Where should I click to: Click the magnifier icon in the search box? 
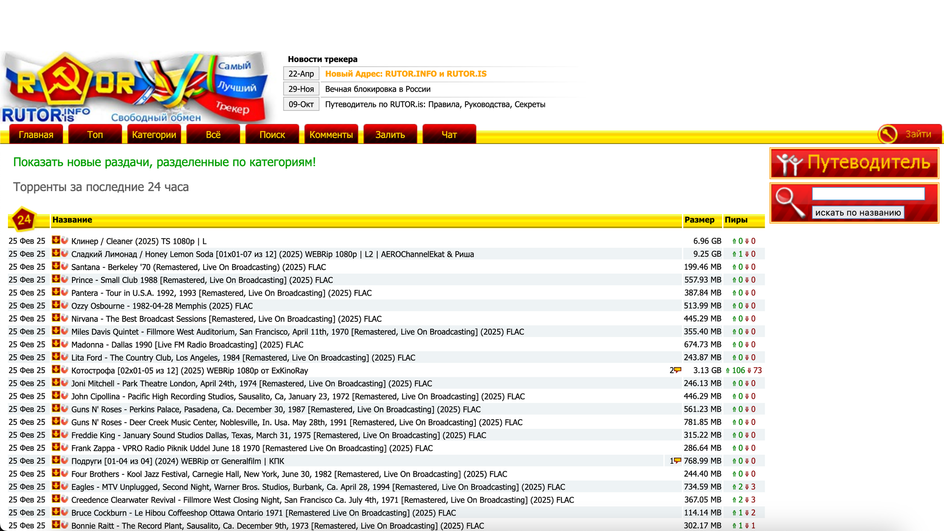789,202
